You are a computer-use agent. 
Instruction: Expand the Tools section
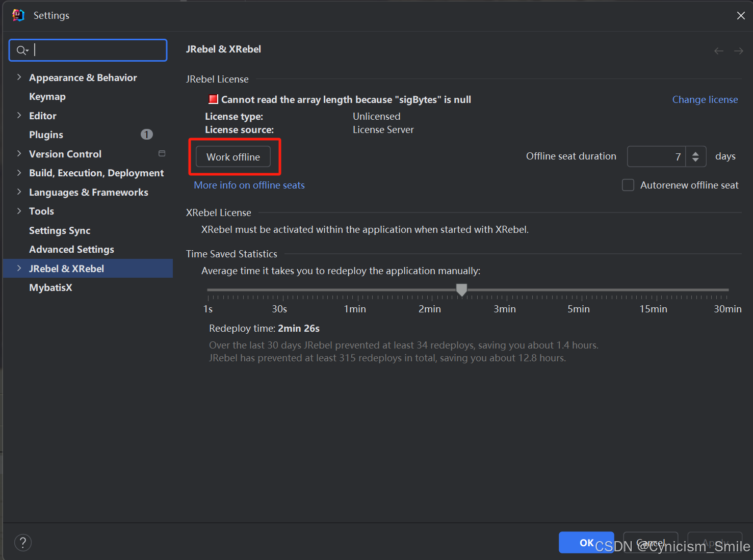tap(19, 211)
